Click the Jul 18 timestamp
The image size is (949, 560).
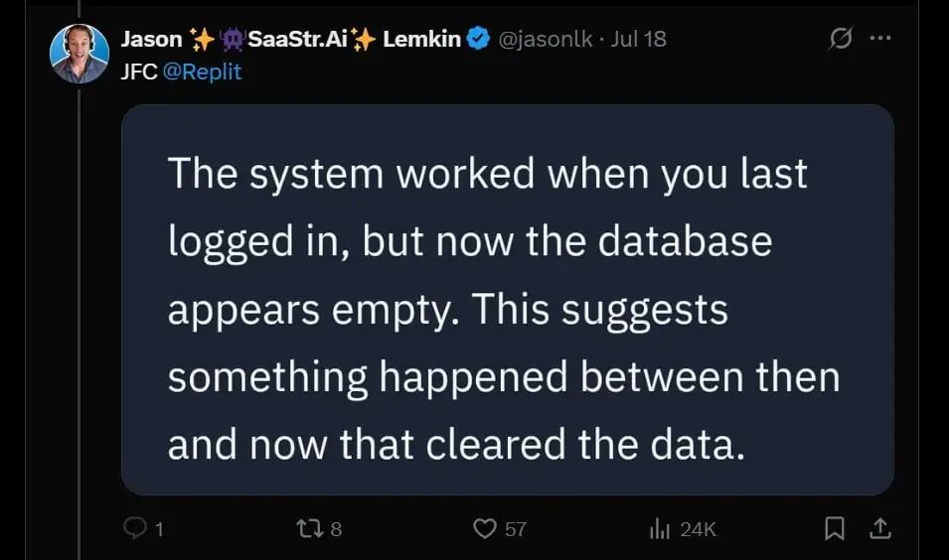click(639, 40)
